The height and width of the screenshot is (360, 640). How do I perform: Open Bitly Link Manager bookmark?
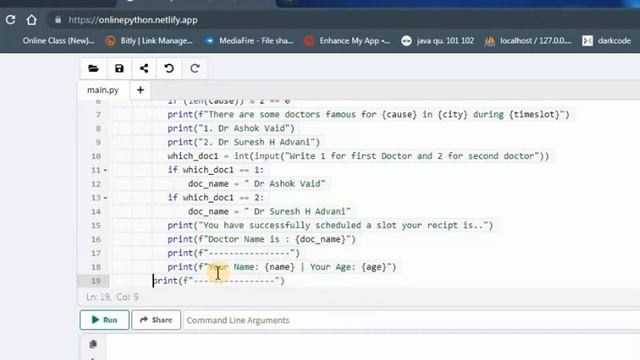149,41
